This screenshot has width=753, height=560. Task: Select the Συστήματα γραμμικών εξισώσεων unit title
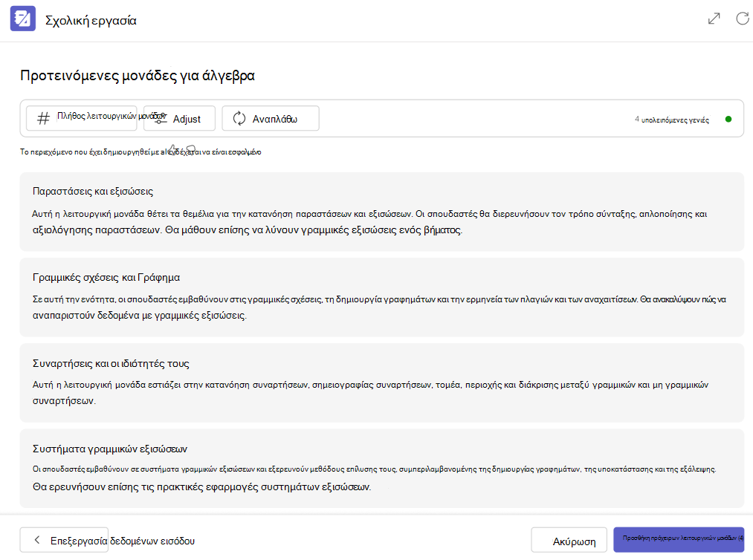click(110, 449)
